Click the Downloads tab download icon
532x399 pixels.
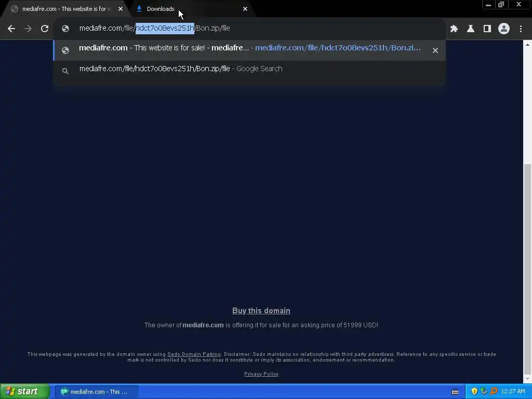(x=139, y=9)
